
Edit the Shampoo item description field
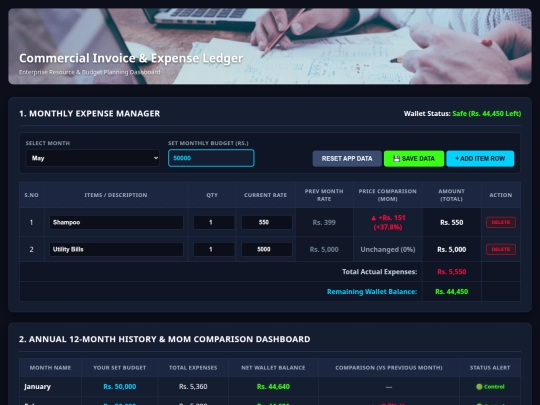116,222
